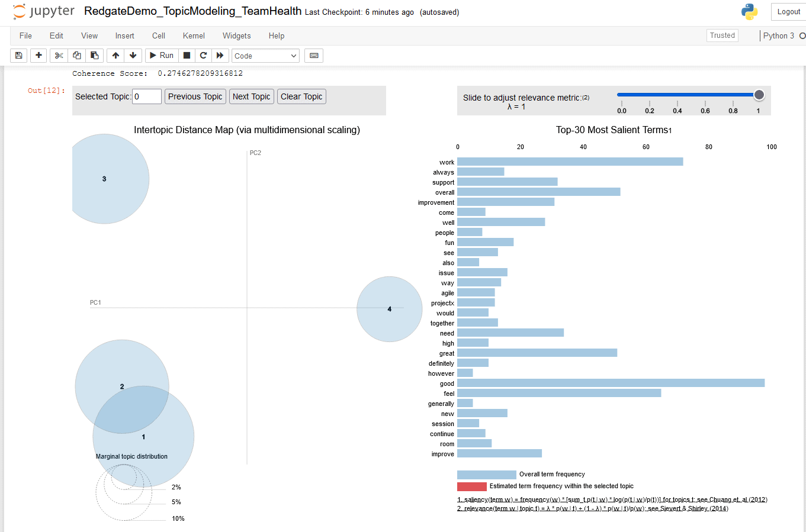
Task: Copy selected cells icon
Action: point(76,56)
